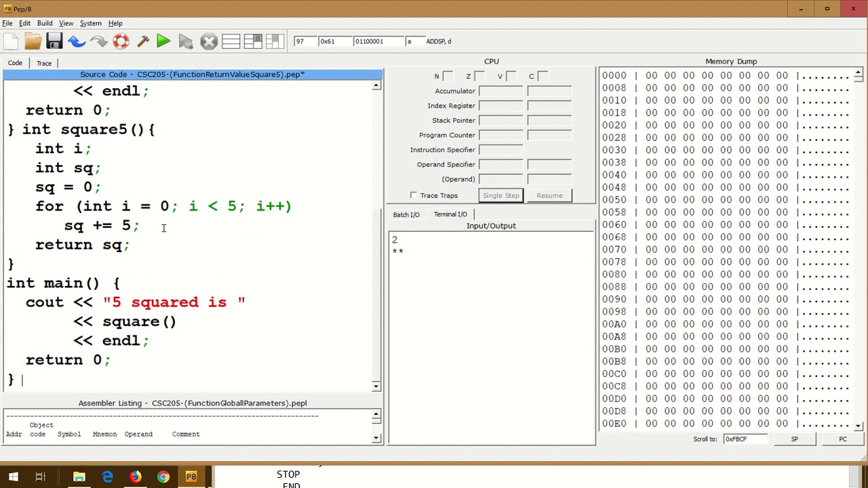The image size is (868, 488).
Task: Click the decimal value field showing 97
Action: tap(304, 41)
